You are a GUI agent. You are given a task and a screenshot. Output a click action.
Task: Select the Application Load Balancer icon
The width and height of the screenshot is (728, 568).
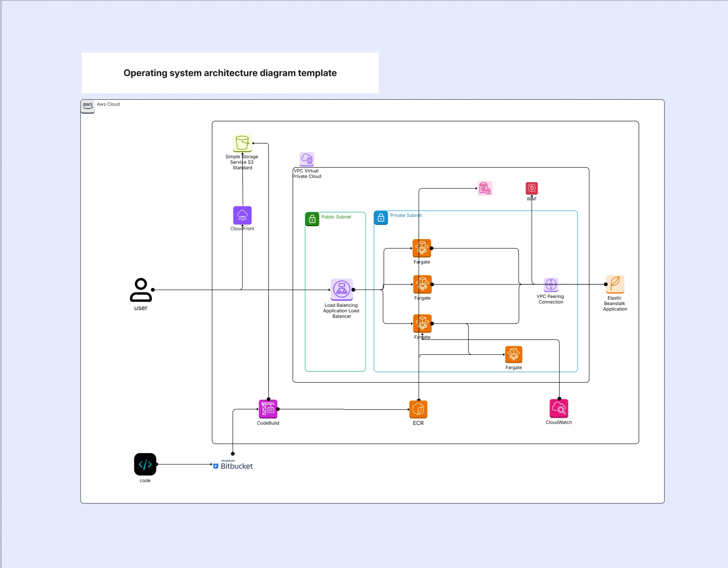click(341, 290)
